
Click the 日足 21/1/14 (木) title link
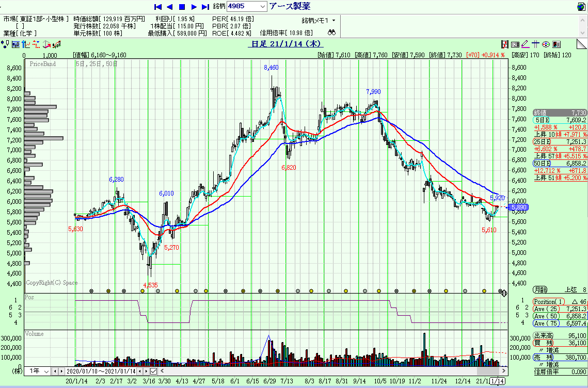[286, 44]
